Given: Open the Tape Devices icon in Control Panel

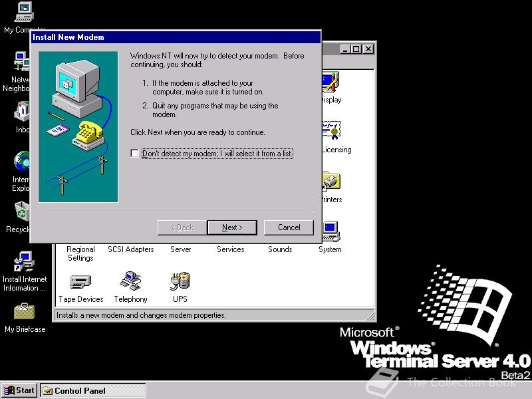Looking at the screenshot, I should [80, 281].
